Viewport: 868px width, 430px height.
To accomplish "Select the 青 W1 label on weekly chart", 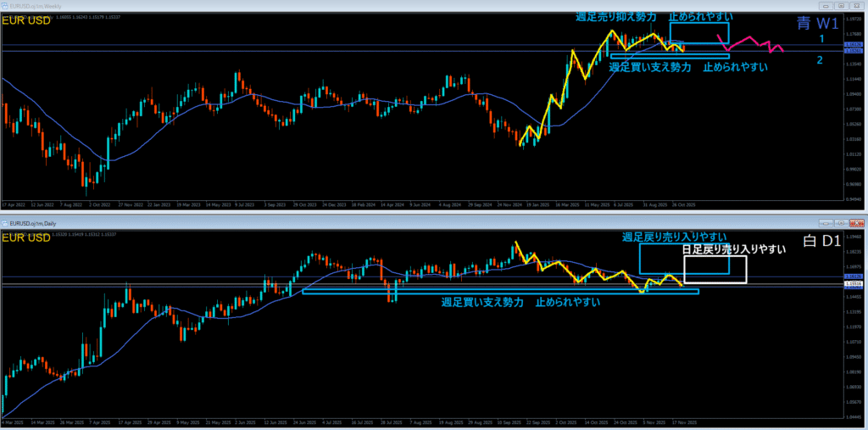I will coord(818,23).
